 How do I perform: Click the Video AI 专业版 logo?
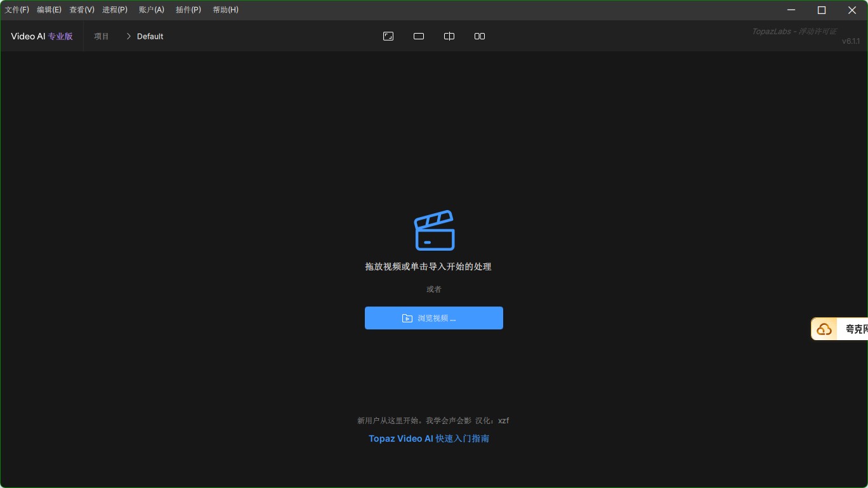pos(42,36)
